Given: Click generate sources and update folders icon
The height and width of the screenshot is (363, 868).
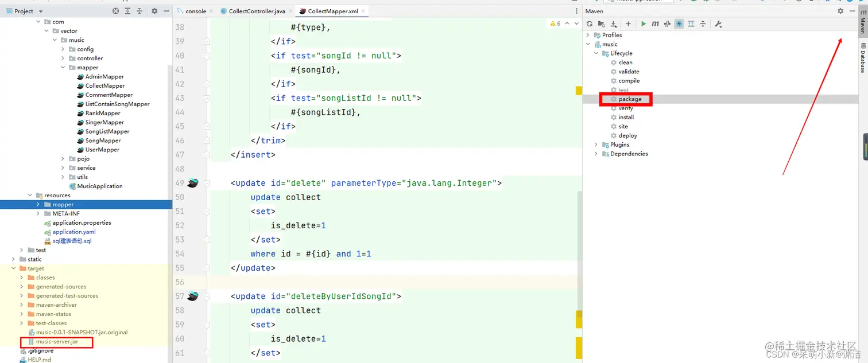Looking at the screenshot, I should pos(601,24).
